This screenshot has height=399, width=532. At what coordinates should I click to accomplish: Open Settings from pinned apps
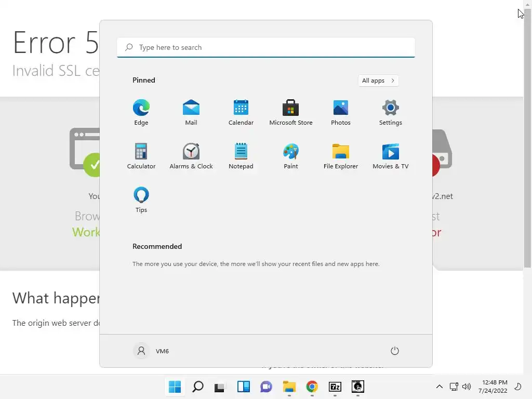point(391,112)
